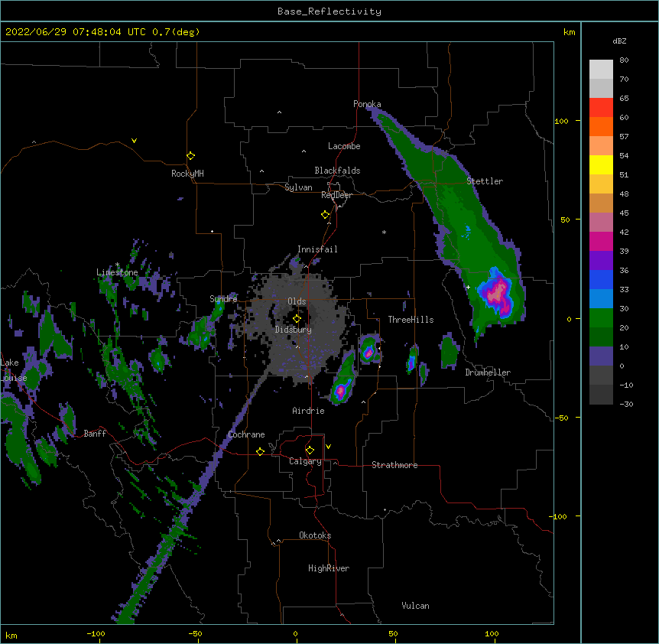
Task: Select the Drumheller label
Action: (x=488, y=372)
